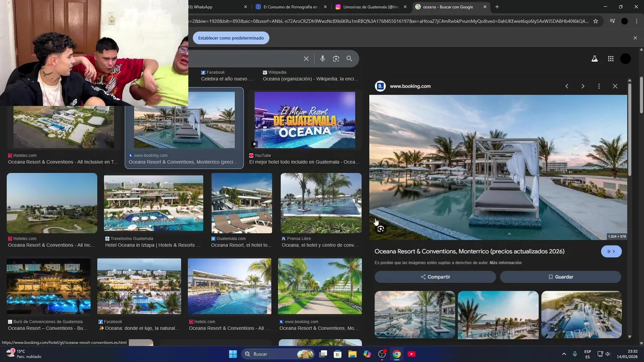Open Prensa Libre Oceana result thumbnail
The width and height of the screenshot is (644, 362).
click(321, 203)
